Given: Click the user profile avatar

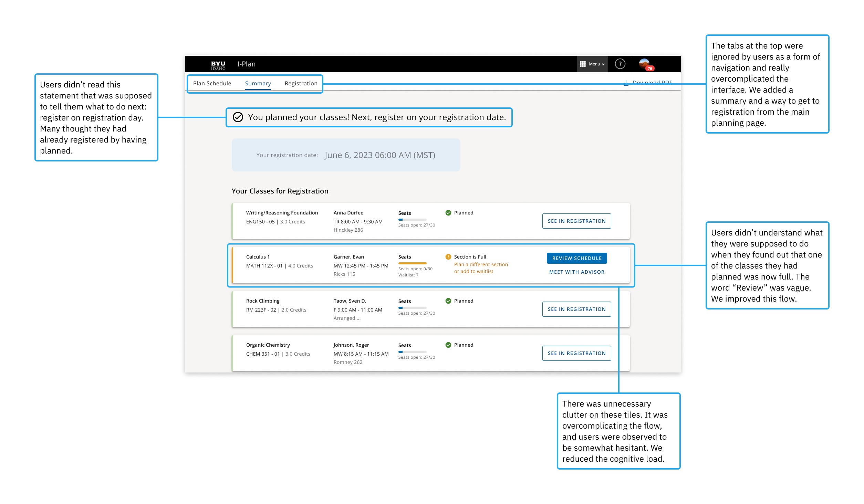Looking at the screenshot, I should (x=644, y=64).
